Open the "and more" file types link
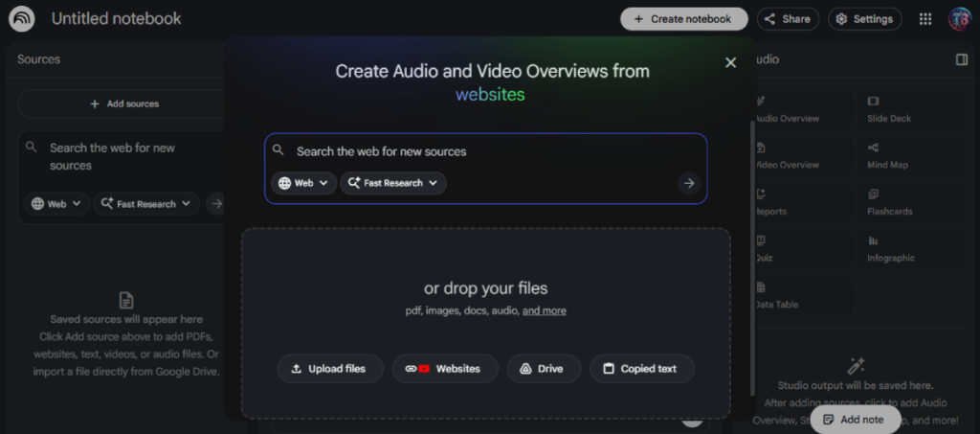 coord(544,310)
